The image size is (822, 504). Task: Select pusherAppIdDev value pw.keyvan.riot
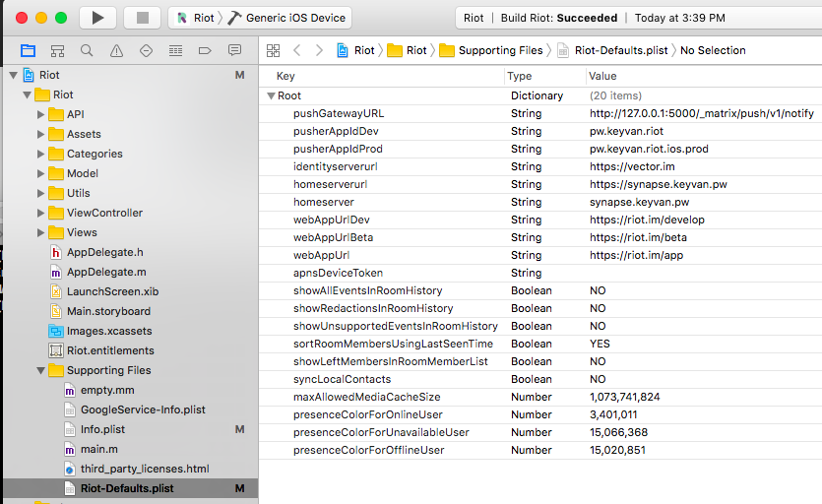626,131
